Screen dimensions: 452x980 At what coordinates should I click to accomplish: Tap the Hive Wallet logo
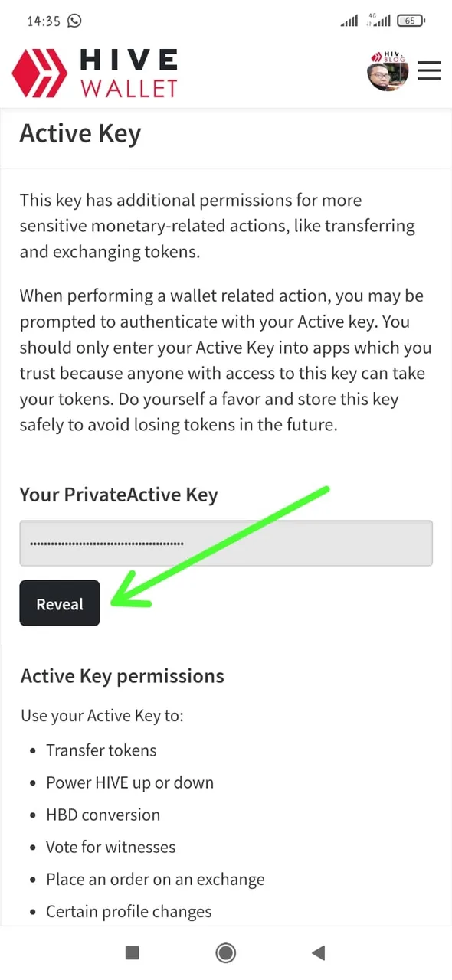[x=95, y=73]
